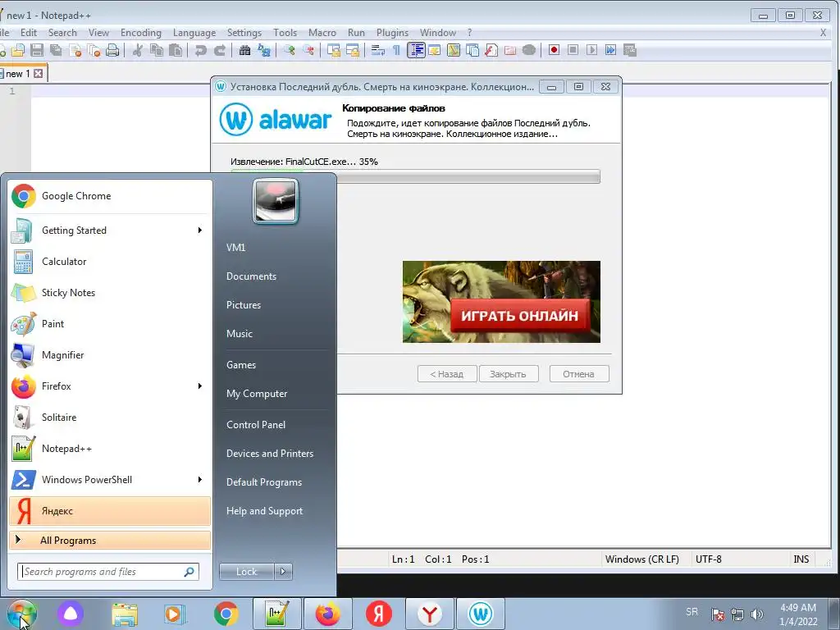Open Sticky Notes from Start menu

(x=110, y=293)
